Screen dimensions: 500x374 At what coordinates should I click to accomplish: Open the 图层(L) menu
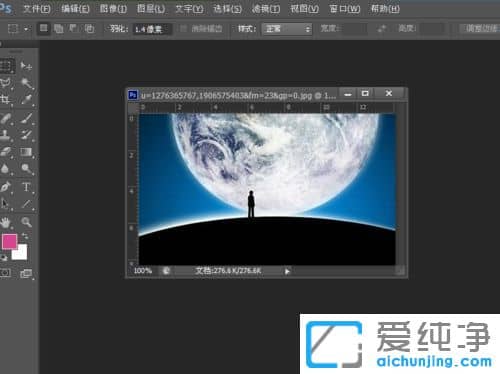point(151,9)
